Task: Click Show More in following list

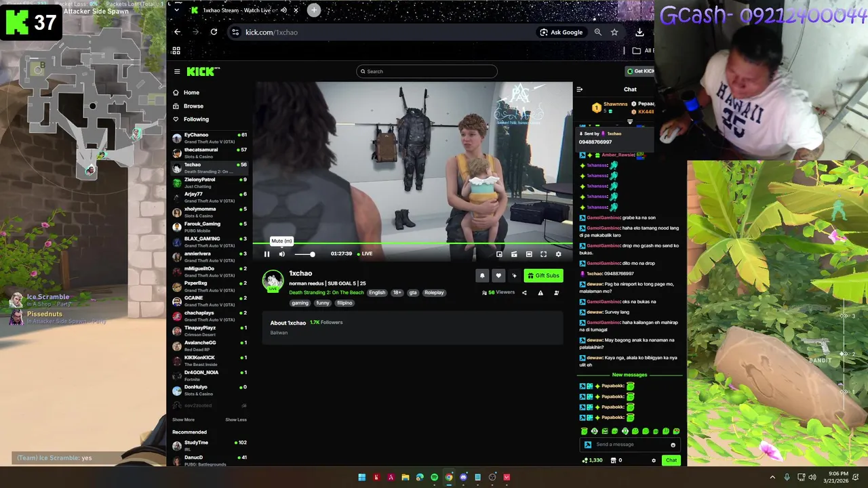Action: [183, 420]
